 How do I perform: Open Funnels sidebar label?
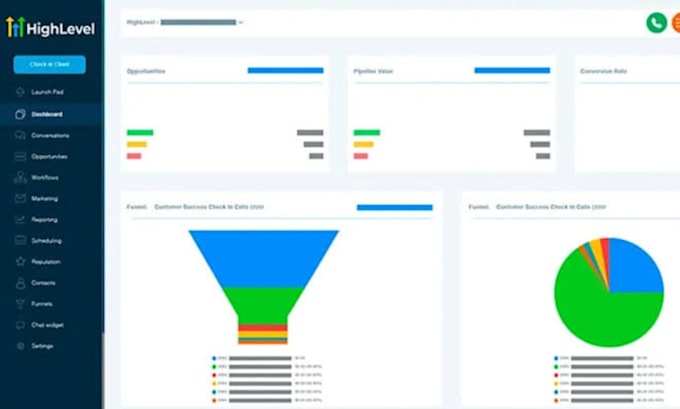[x=42, y=304]
